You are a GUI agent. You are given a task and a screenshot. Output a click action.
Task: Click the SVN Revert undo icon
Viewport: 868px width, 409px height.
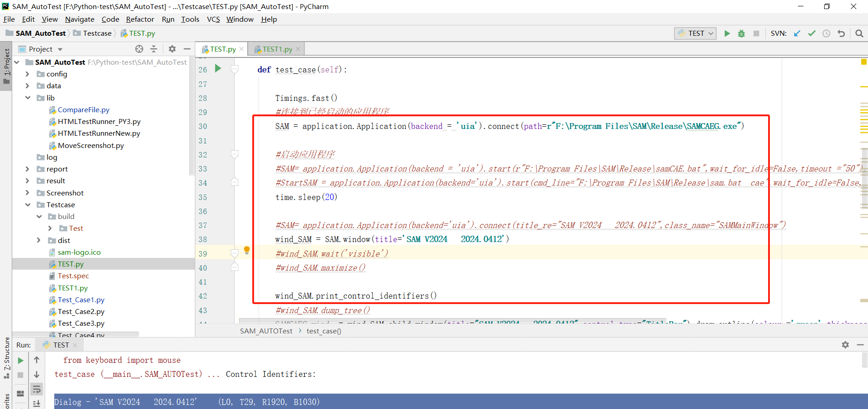click(x=841, y=33)
